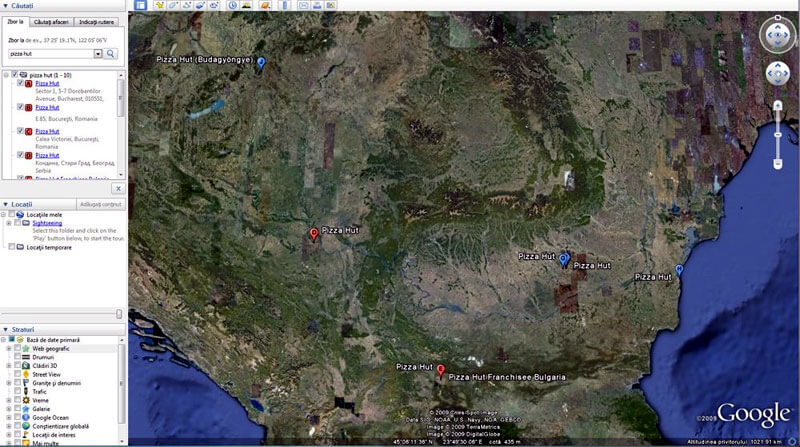Screen dimensions: 800x447
Task: Click the search magnifier button
Action: coord(112,53)
